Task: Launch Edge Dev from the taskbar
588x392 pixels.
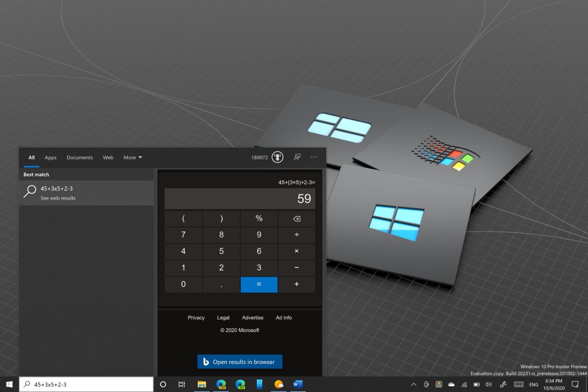Action: pos(240,384)
